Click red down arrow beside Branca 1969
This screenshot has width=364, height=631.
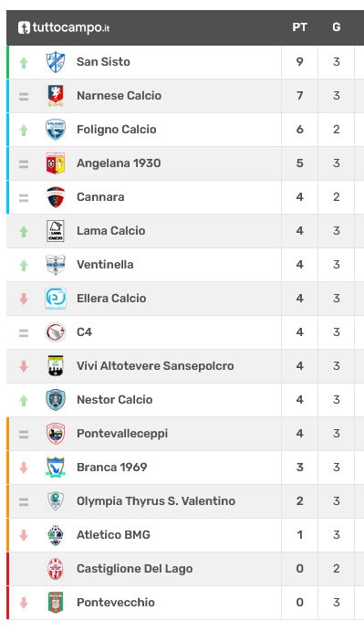24,468
